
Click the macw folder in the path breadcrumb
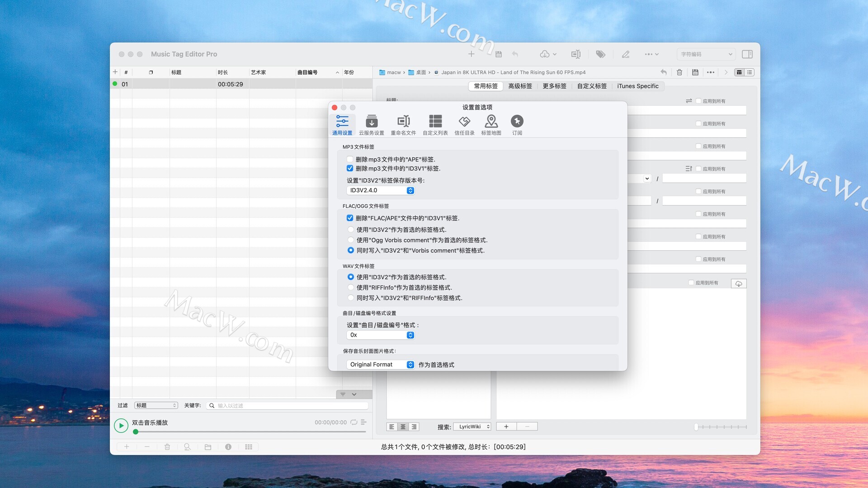coord(390,72)
